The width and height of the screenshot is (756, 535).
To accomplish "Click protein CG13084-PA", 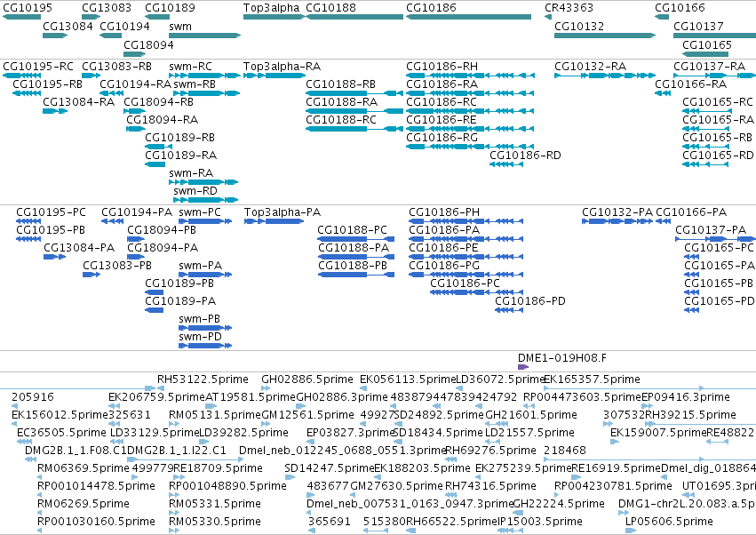I will click(79, 247).
